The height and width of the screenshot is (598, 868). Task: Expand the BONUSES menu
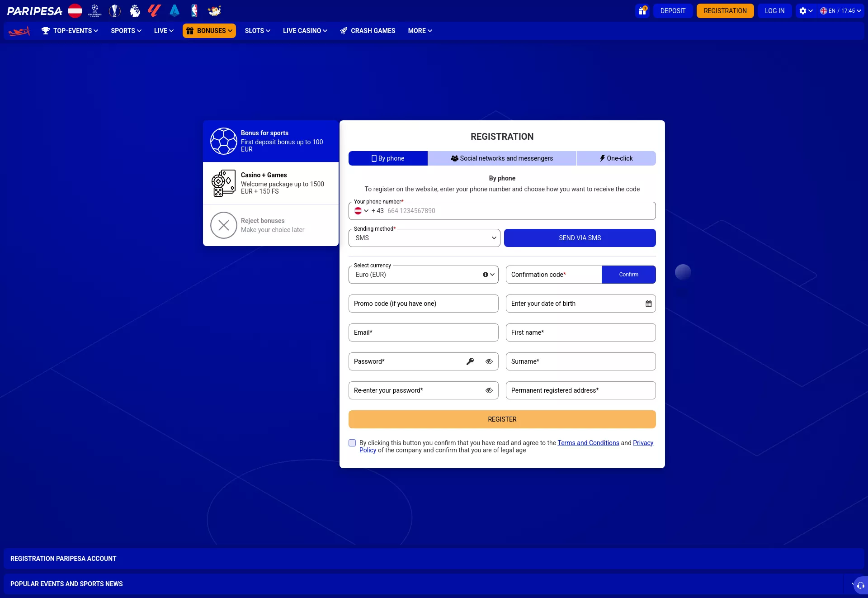[209, 31]
